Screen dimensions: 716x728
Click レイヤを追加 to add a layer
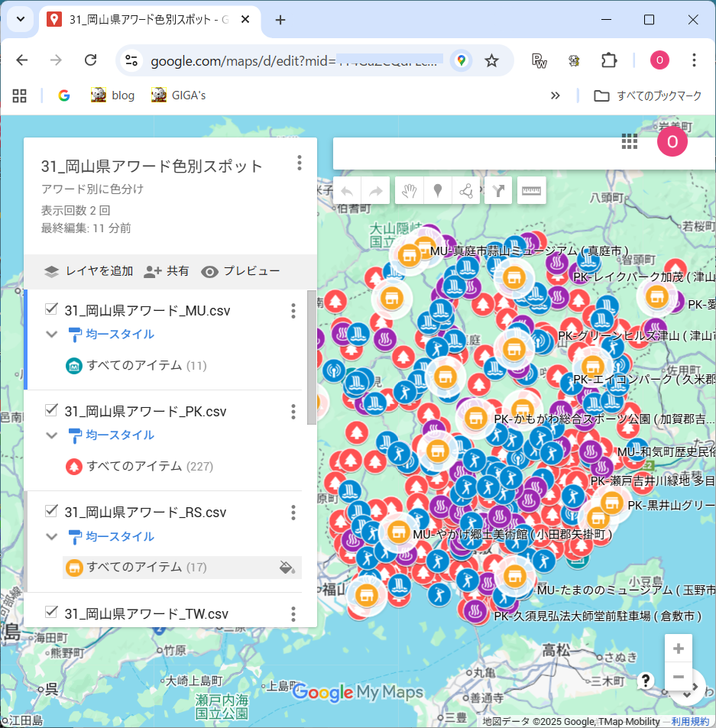(89, 271)
